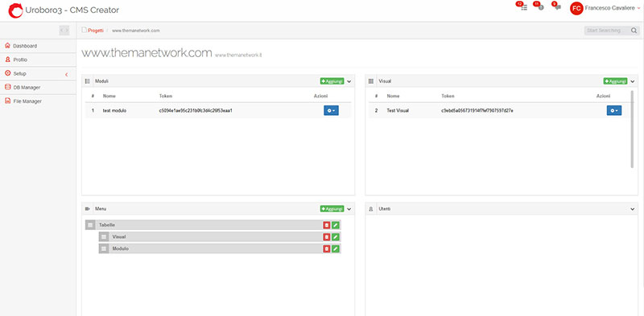Screen dimensions: 644x316
Task: Click the search magnifier icon
Action: pyautogui.click(x=634, y=31)
